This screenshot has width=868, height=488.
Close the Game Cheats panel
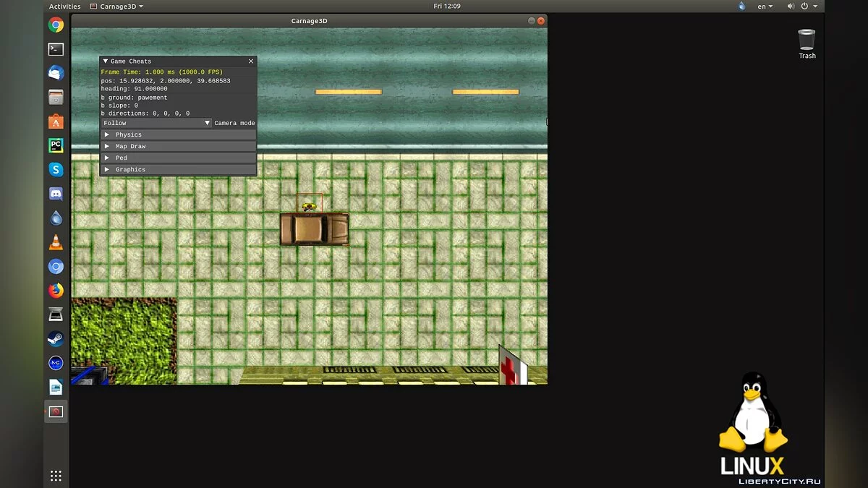[251, 61]
